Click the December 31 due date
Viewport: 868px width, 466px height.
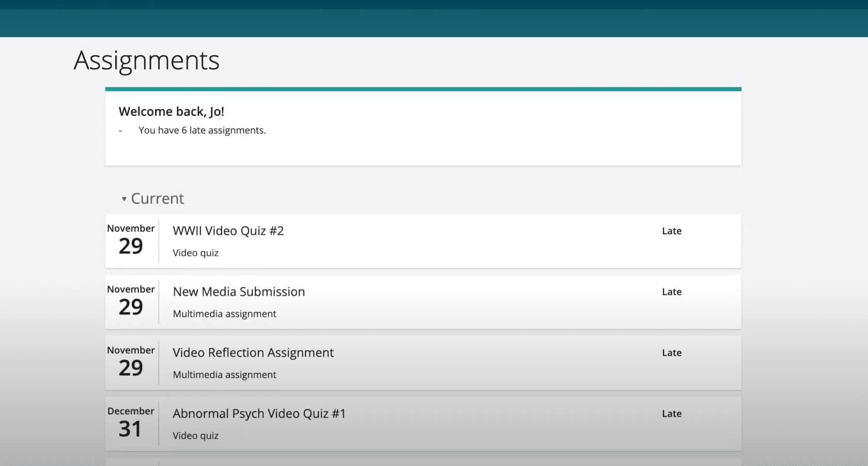click(x=131, y=423)
